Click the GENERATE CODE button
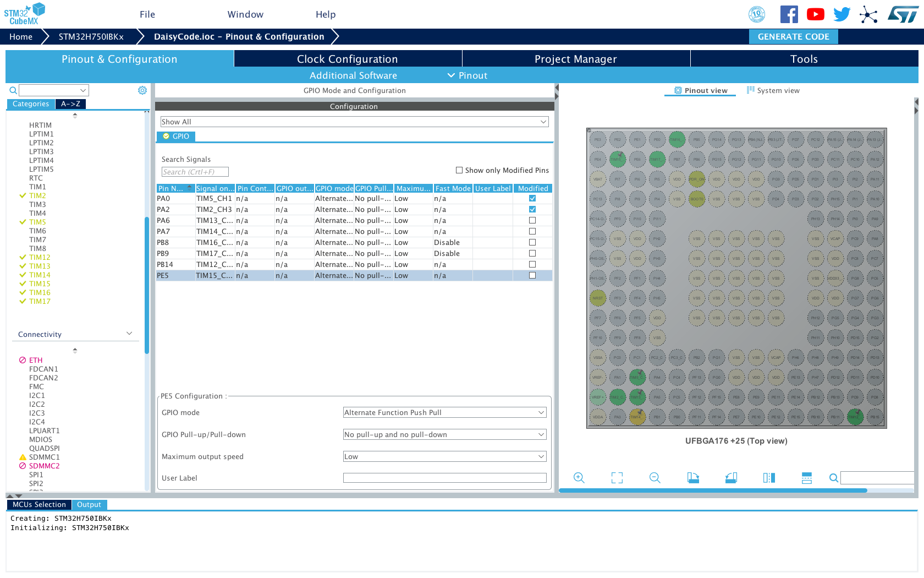Screen dimensions: 924x578 pyautogui.click(x=793, y=36)
